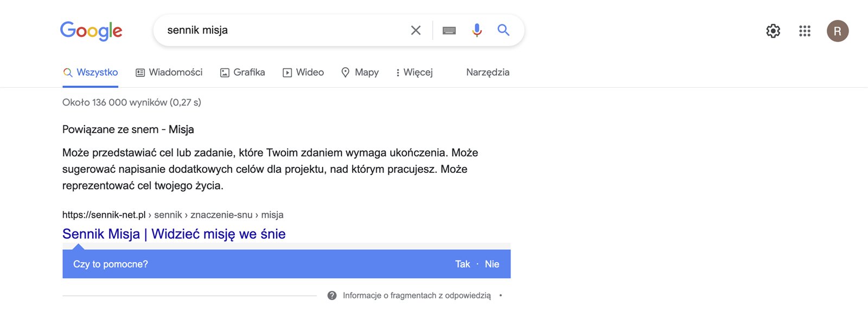Open the on-screen keyboard input tool
This screenshot has width=868, height=331.
(x=449, y=30)
